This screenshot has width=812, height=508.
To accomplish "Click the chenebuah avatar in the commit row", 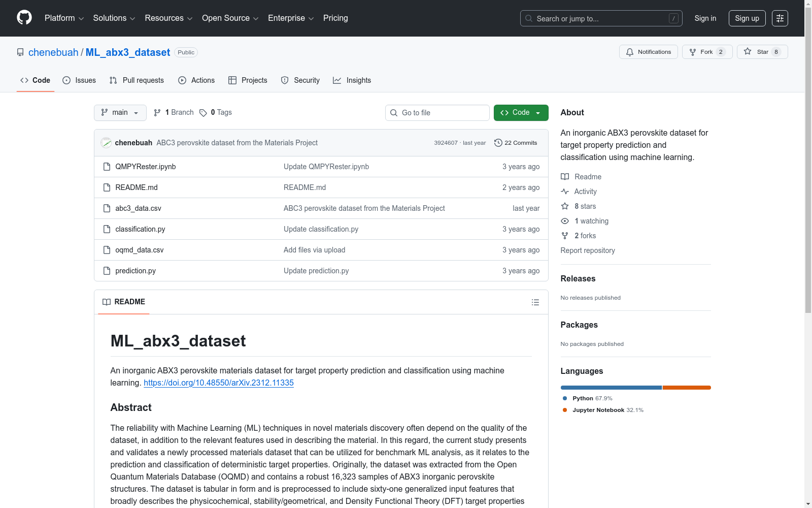I will 106,143.
